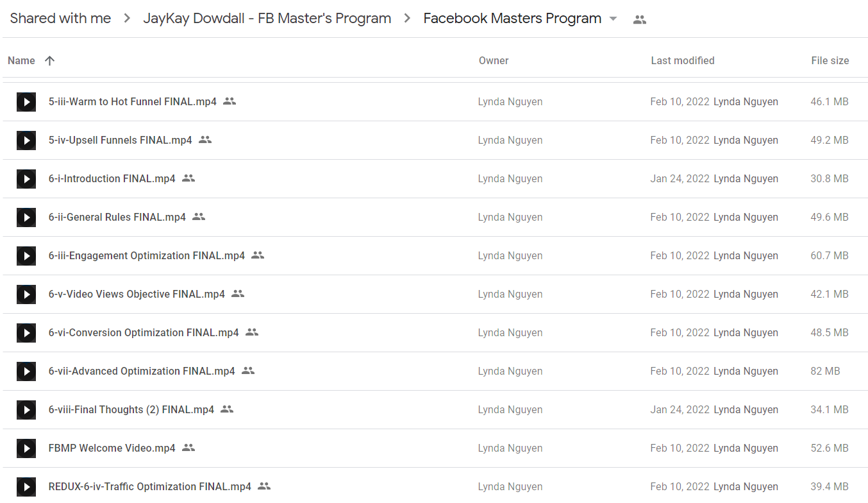Click video icon of 6-v-Video Views Objective
The width and height of the screenshot is (868, 503).
point(26,294)
